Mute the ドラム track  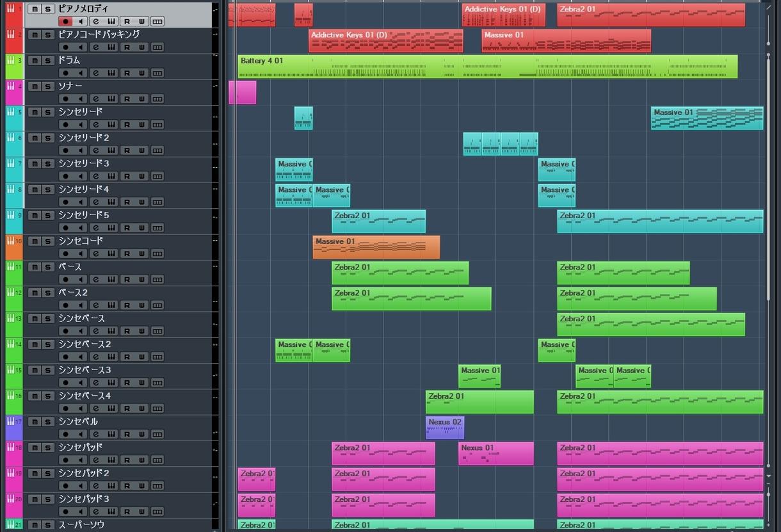[34, 60]
